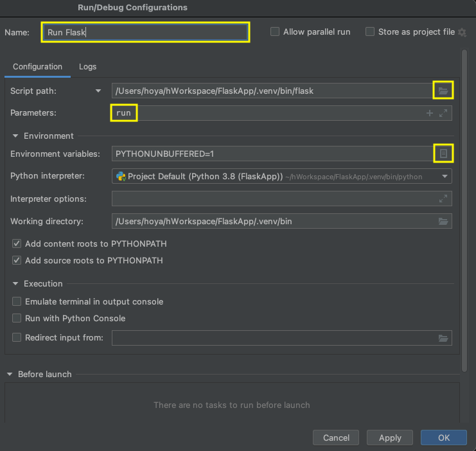Confirm with the OK button

click(x=443, y=438)
